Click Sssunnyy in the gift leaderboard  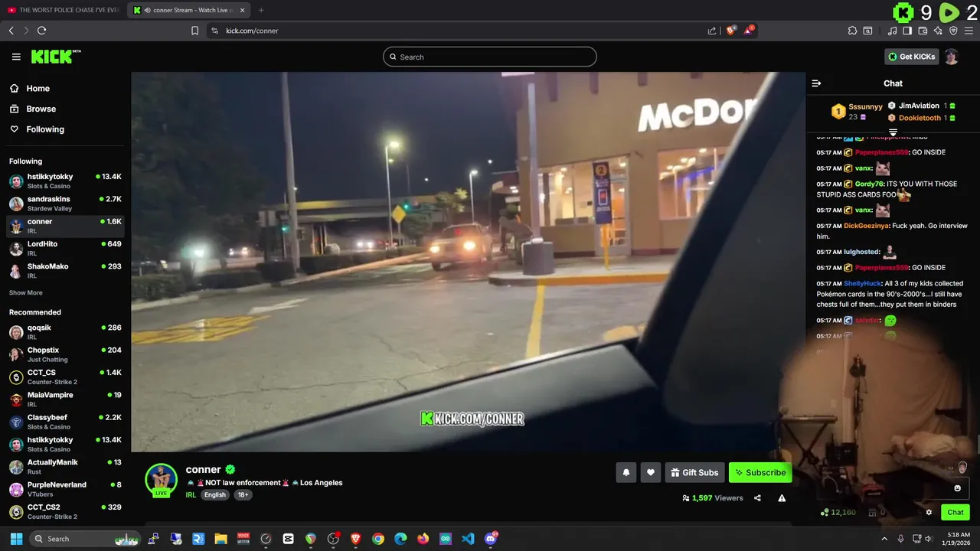865,106
